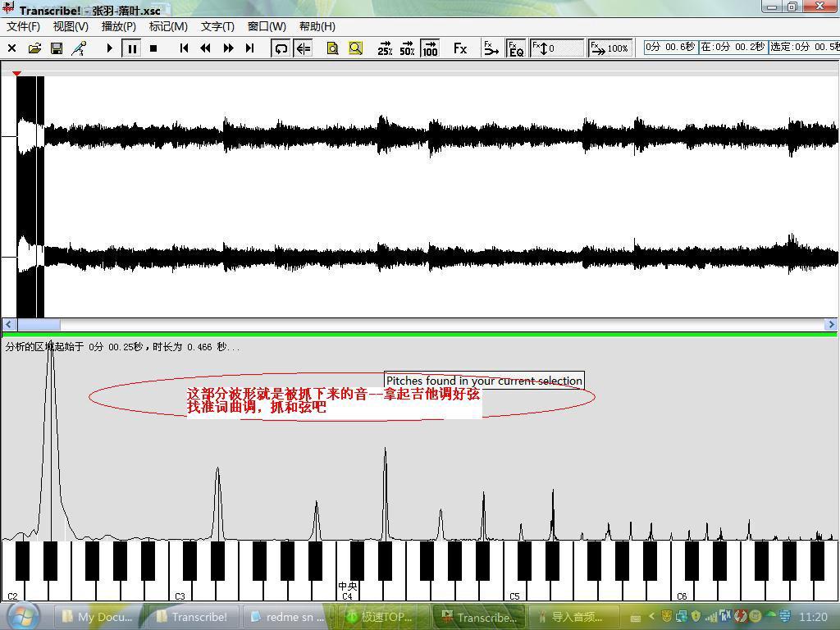Image resolution: width=840 pixels, height=630 pixels.
Task: Click the microphone record icon
Action: point(80,48)
